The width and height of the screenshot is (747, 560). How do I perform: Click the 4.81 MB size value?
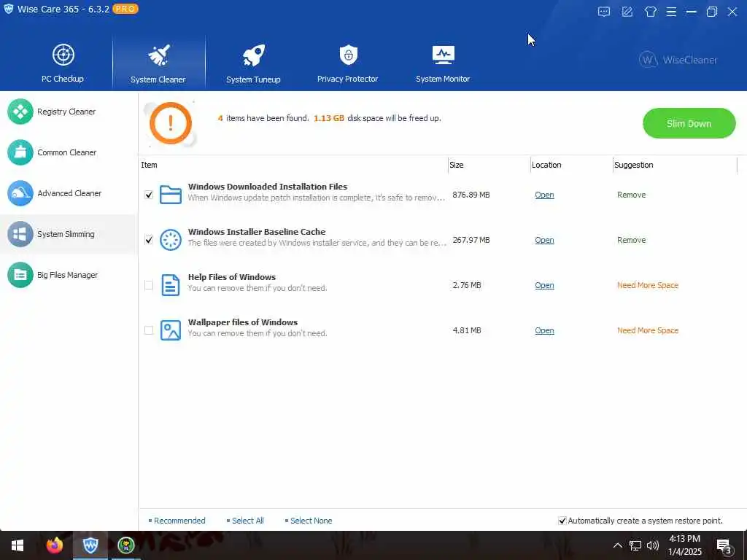[467, 330]
